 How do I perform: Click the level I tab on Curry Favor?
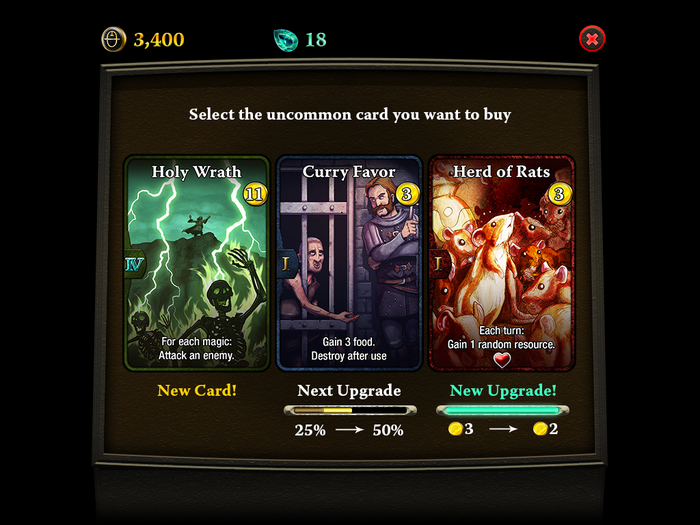click(x=286, y=264)
